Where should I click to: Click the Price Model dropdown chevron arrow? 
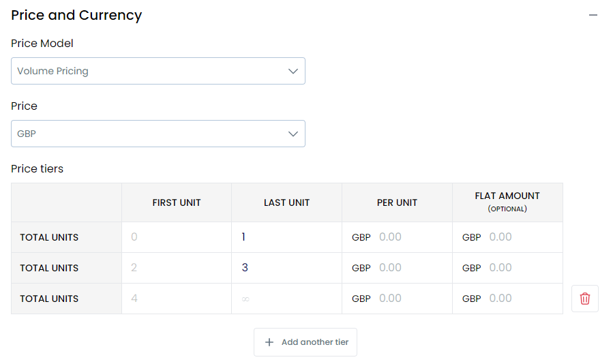pyautogui.click(x=293, y=71)
